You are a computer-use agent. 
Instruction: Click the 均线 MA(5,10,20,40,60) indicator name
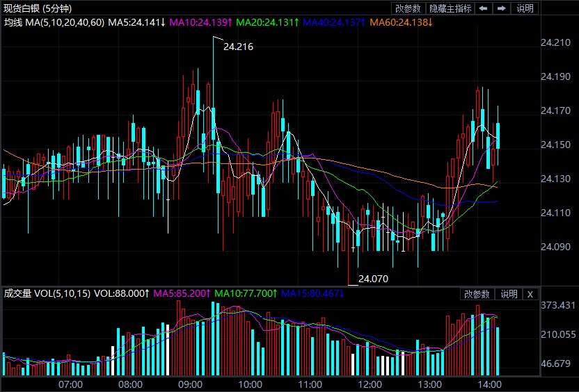54,22
